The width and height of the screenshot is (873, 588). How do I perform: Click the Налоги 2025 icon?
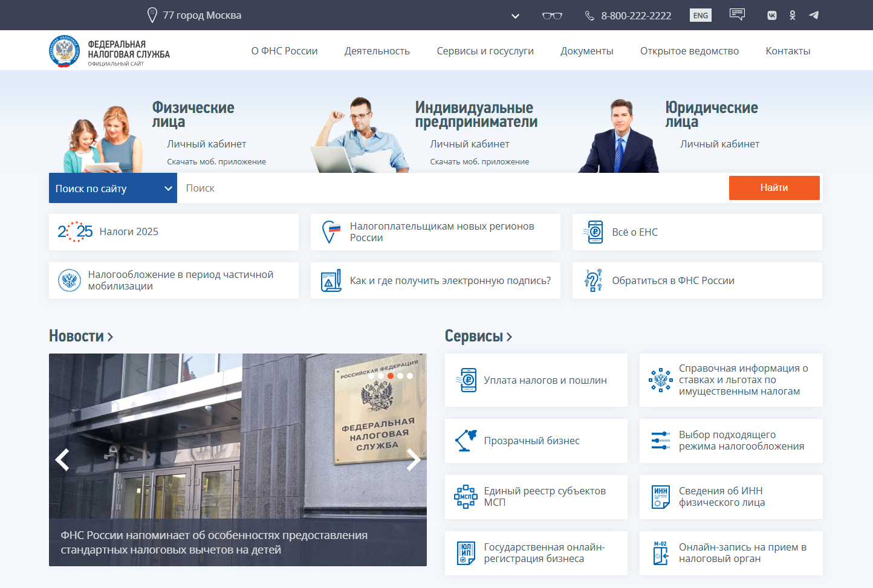[75, 231]
